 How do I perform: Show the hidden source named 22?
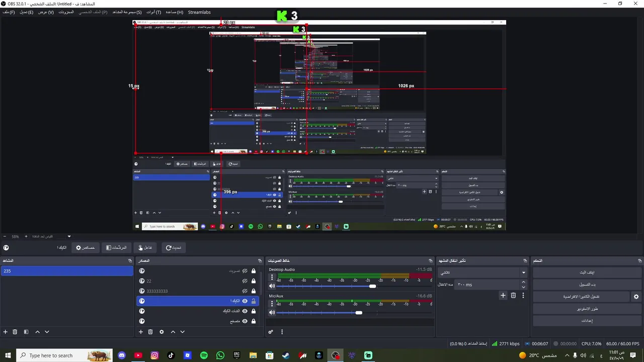point(245,281)
